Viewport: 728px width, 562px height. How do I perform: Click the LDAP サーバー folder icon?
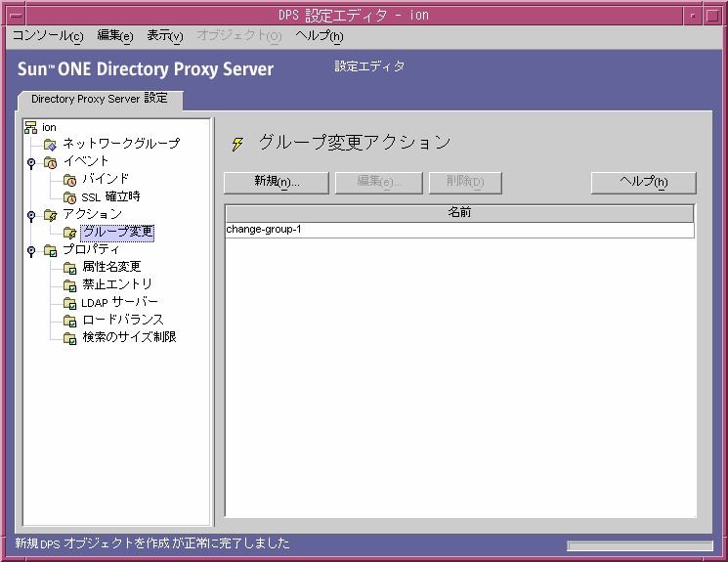pos(69,303)
